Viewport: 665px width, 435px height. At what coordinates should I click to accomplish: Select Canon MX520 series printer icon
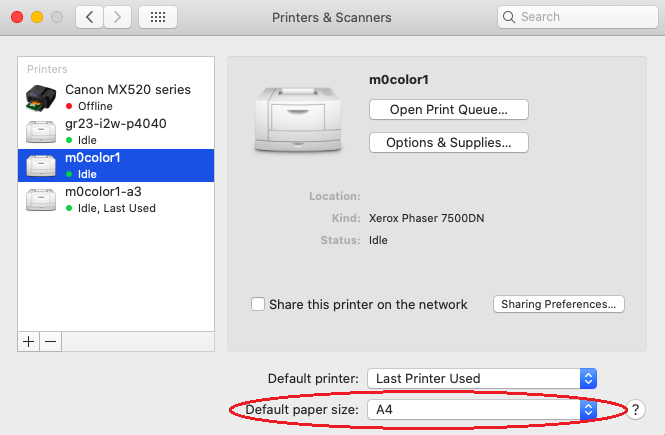[x=41, y=98]
